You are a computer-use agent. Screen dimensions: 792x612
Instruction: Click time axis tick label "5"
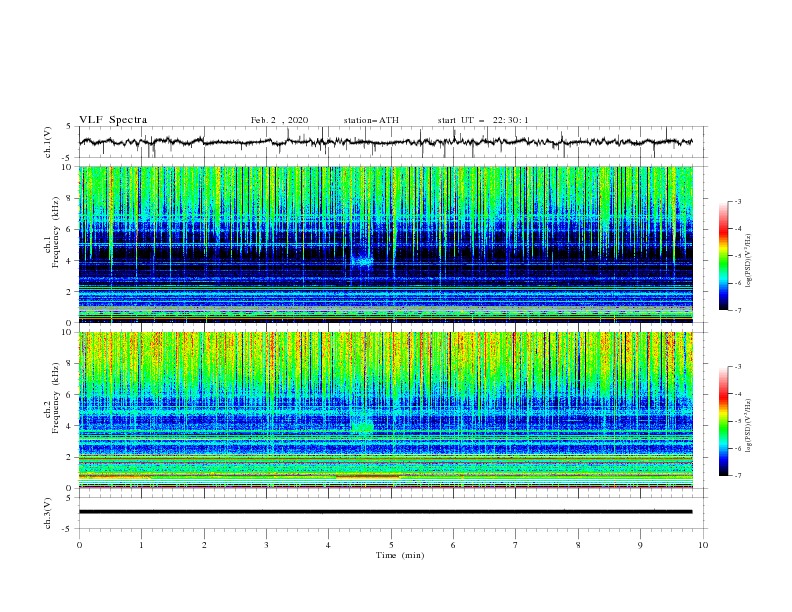(391, 545)
